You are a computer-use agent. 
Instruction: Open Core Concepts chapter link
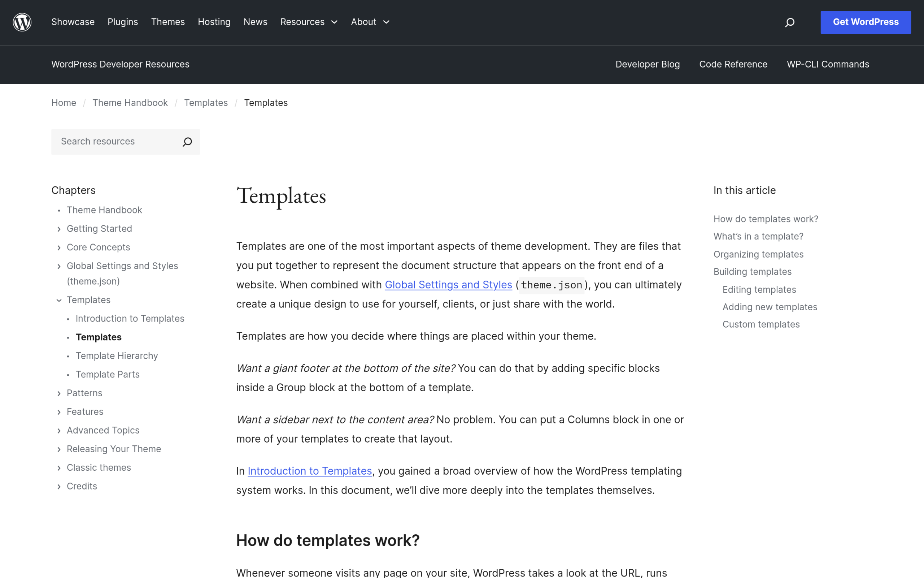[x=99, y=248]
